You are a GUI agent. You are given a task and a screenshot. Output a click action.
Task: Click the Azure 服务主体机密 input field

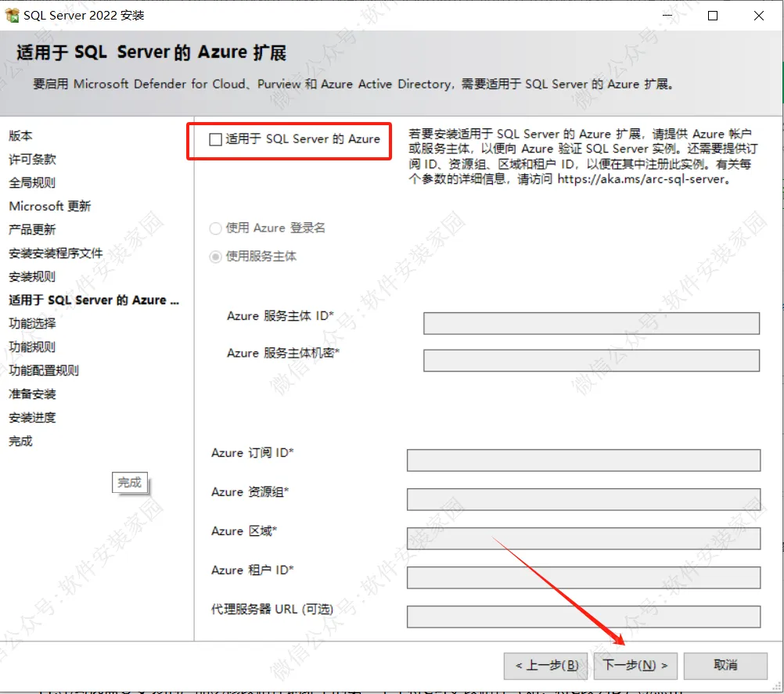click(591, 361)
